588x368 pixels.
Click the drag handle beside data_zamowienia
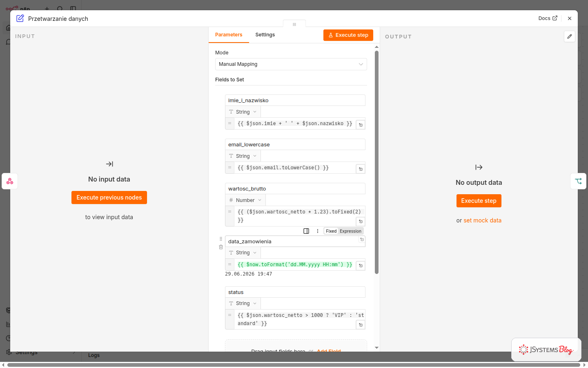click(221, 239)
